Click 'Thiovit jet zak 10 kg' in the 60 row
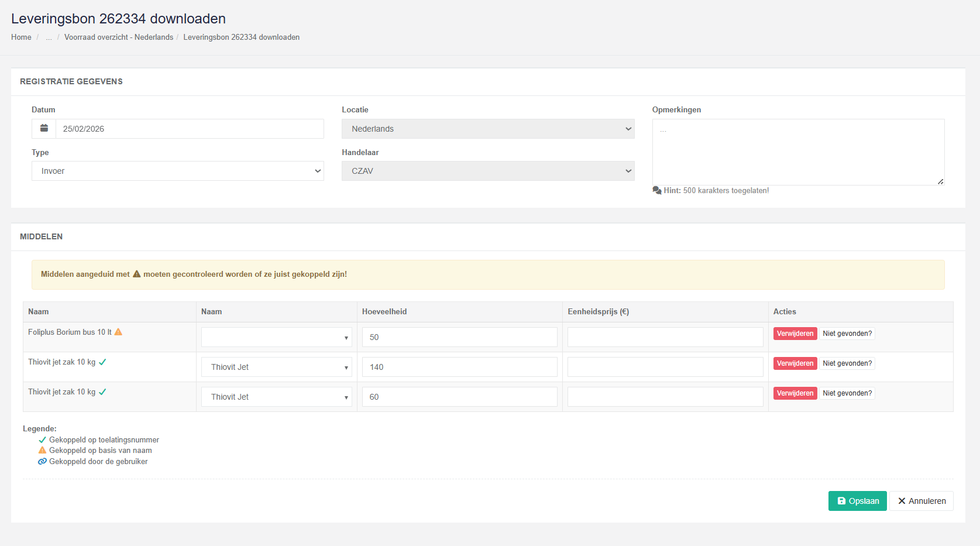The width and height of the screenshot is (980, 546). point(61,392)
